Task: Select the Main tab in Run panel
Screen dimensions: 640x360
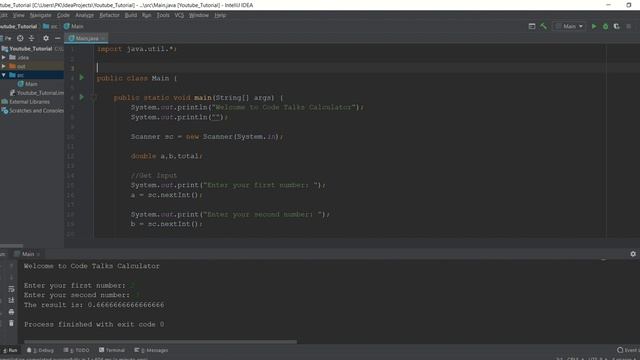Action: (x=27, y=254)
